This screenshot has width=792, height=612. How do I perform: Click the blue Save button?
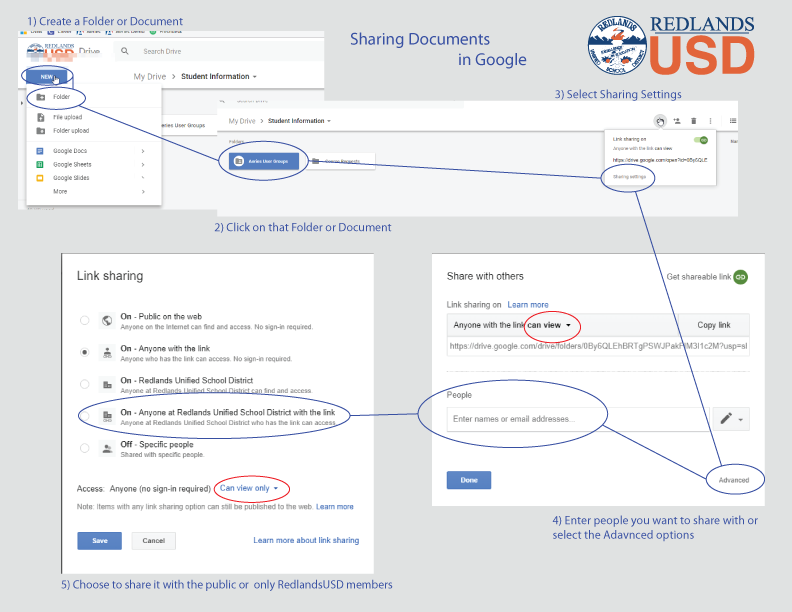[x=100, y=541]
